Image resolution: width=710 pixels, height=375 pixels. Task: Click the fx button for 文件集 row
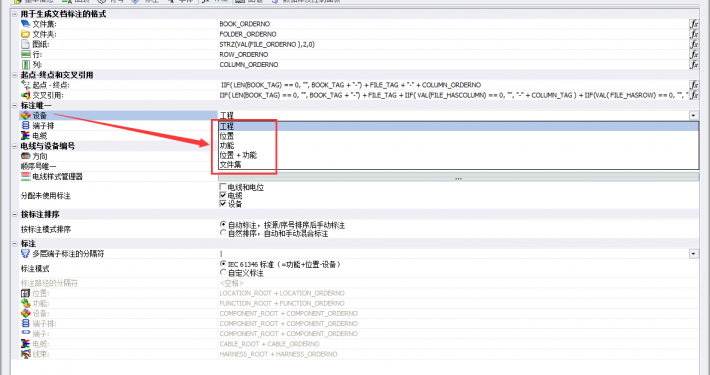(694, 24)
